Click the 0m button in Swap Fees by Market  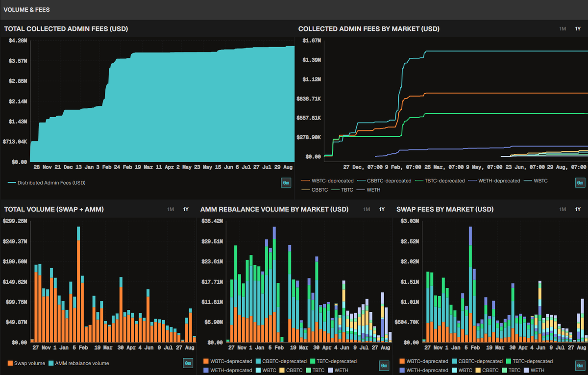click(x=580, y=365)
